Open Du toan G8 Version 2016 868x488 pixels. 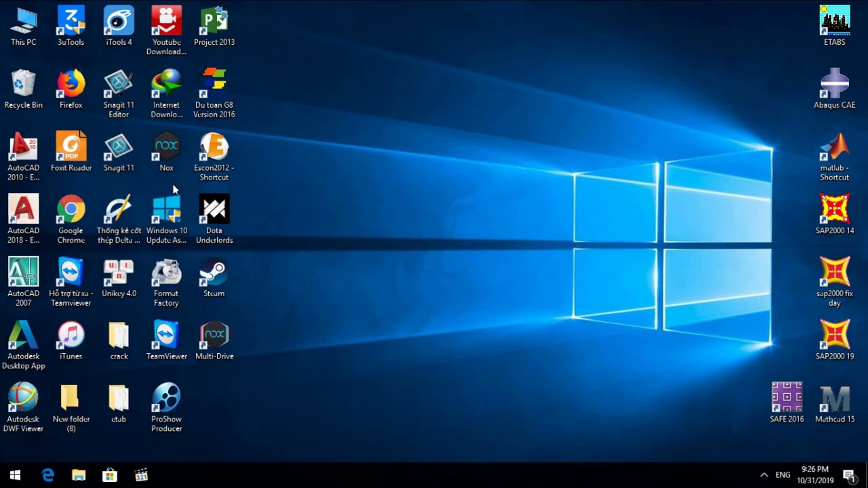coord(214,94)
